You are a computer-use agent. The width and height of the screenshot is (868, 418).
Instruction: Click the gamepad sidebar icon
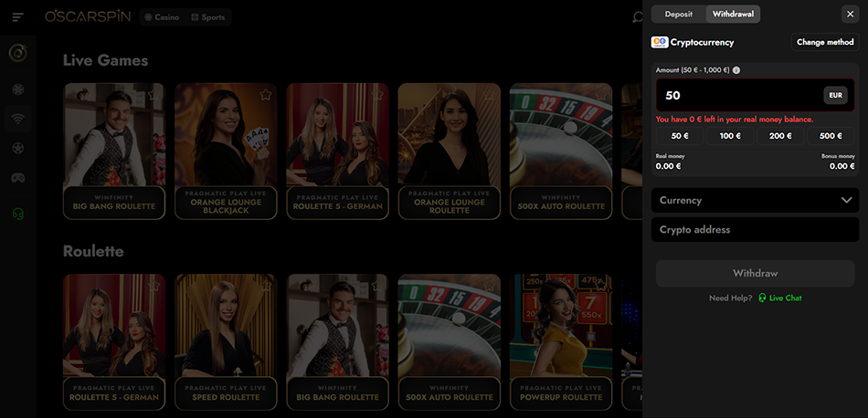(17, 178)
